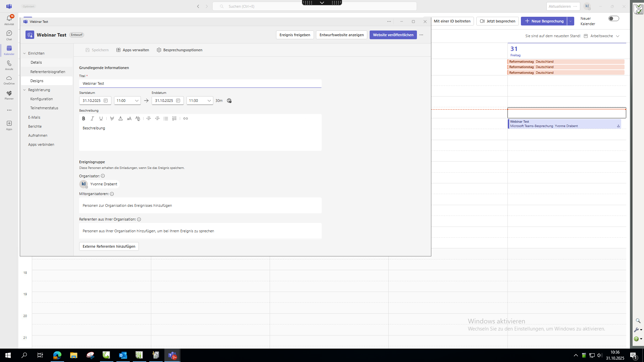
Task: Expand start time 11:00 dropdown
Action: point(137,101)
